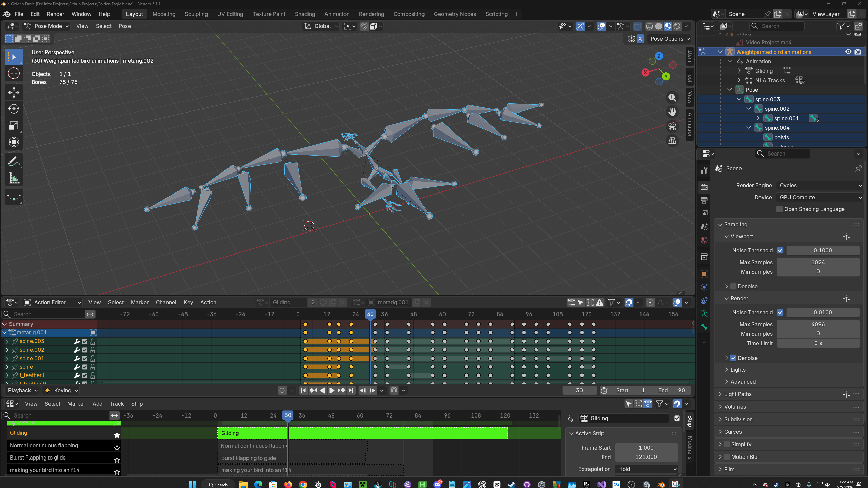Select the Rotate tool
The image size is (868, 488).
pos(14,109)
